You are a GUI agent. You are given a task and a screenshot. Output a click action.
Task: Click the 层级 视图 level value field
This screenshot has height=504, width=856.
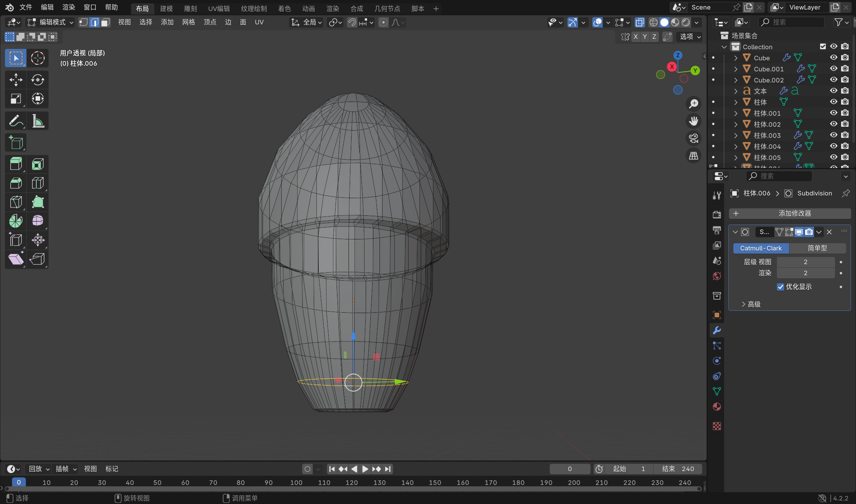coord(805,262)
